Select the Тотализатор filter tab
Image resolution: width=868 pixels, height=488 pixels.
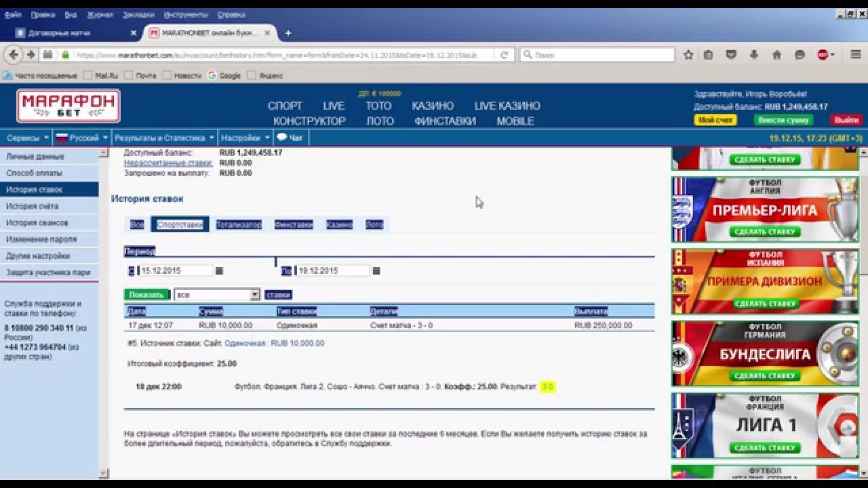239,224
